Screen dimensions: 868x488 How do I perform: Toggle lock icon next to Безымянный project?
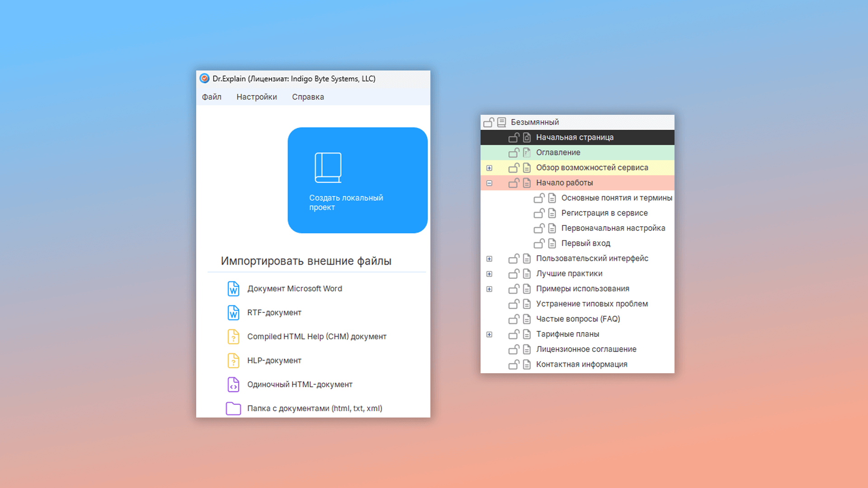(488, 122)
